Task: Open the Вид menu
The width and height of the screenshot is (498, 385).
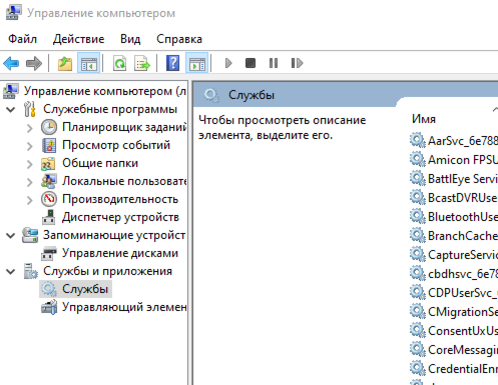Action: (130, 39)
